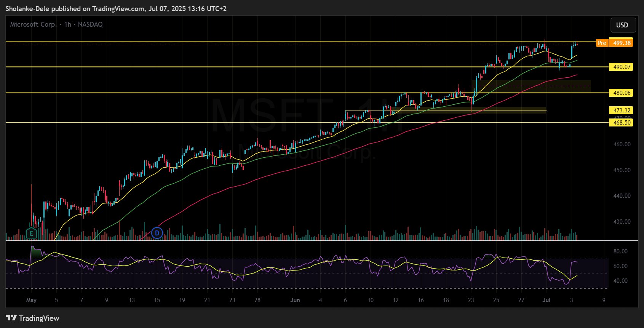644x328 pixels.
Task: Click the 440.00 price axis value
Action: (x=622, y=196)
